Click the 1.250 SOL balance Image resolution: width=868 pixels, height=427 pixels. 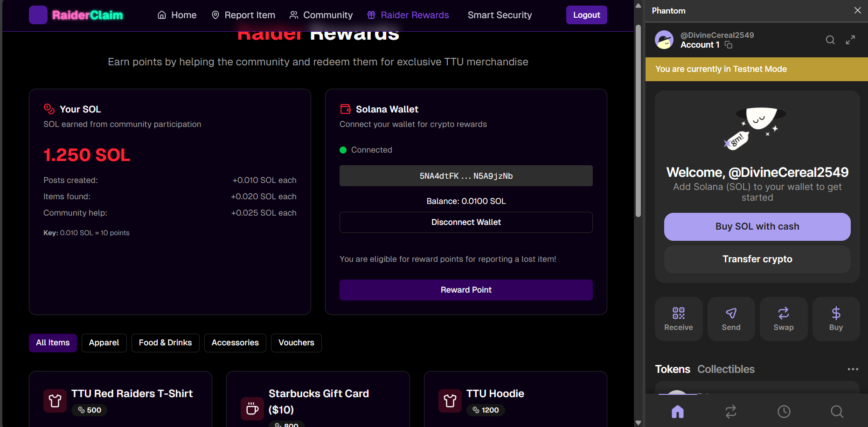[x=87, y=155]
